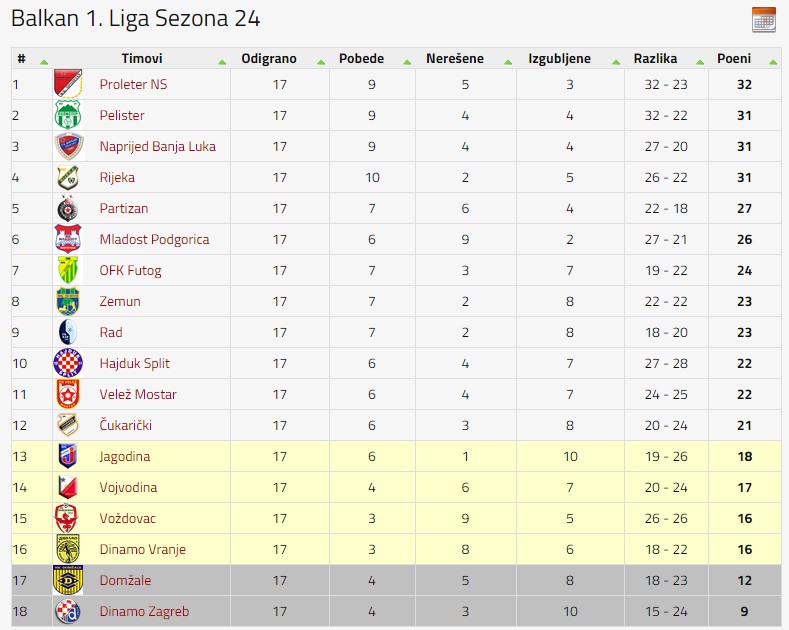Sort by Timovi column arrow
The image size is (789, 630).
[x=222, y=62]
